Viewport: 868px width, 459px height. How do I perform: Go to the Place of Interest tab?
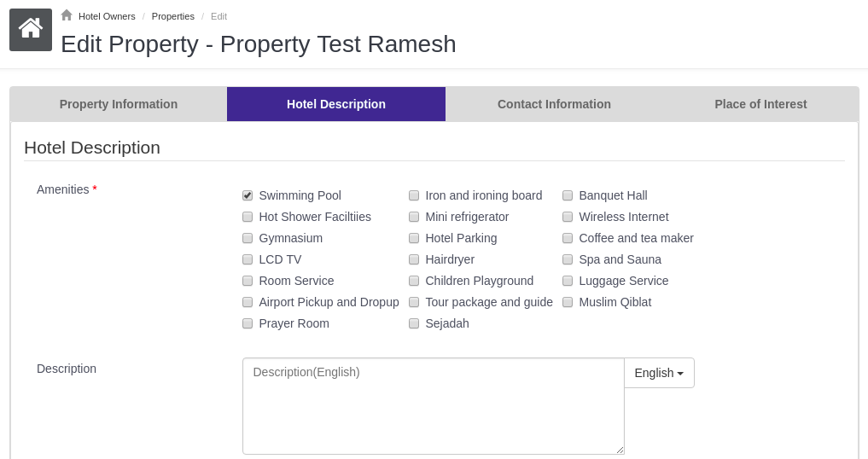coord(760,104)
